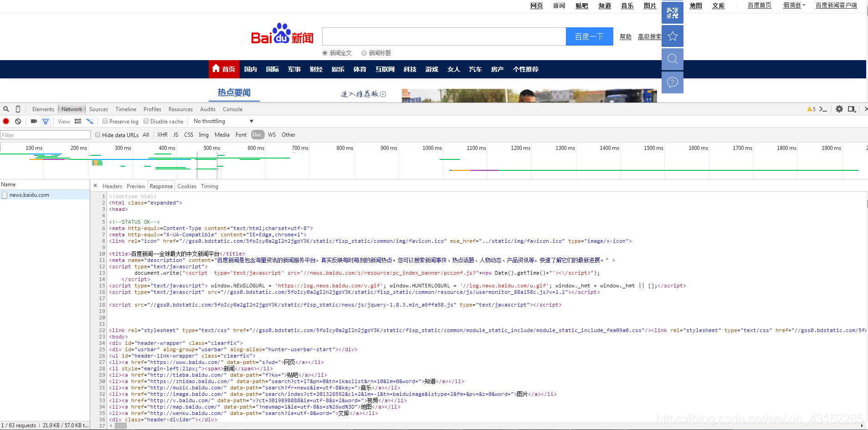The width and height of the screenshot is (868, 430).
Task: Click the blue search sidebar icon
Action: click(673, 59)
